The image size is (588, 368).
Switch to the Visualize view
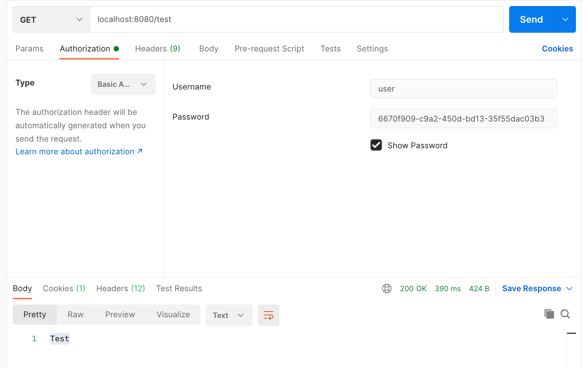tap(173, 314)
